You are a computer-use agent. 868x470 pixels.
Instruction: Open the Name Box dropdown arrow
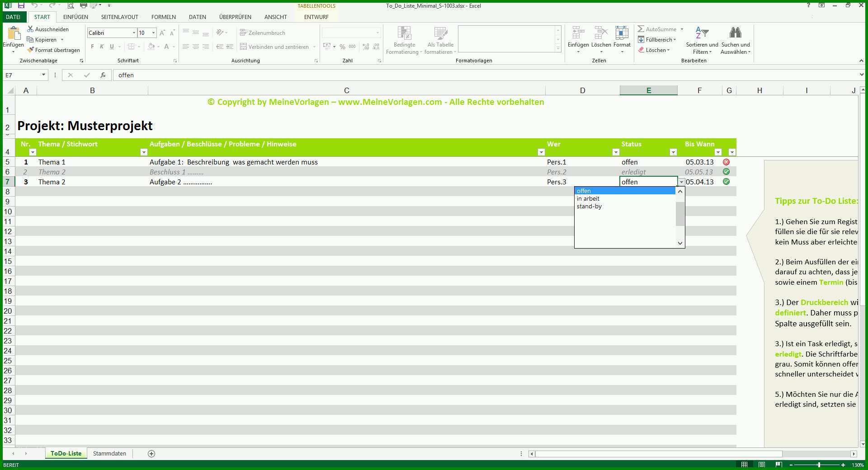[43, 75]
